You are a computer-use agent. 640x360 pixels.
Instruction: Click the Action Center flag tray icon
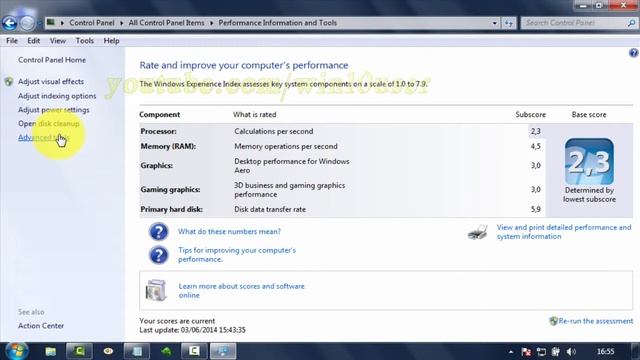click(x=526, y=351)
